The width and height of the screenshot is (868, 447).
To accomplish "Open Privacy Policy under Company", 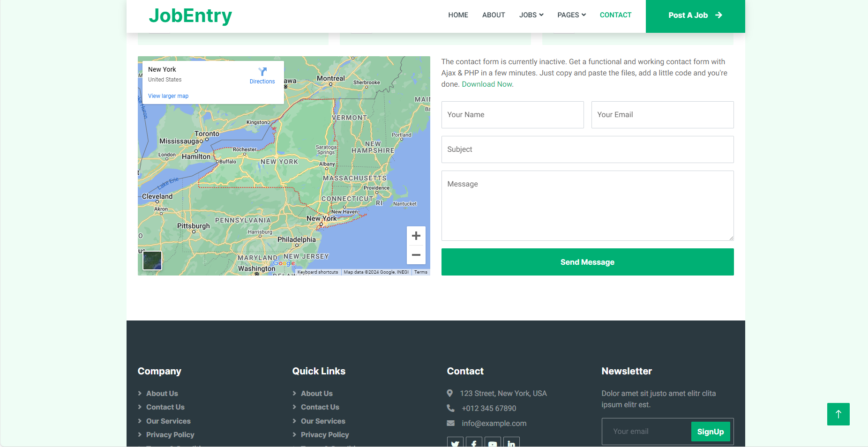I will pyautogui.click(x=170, y=435).
